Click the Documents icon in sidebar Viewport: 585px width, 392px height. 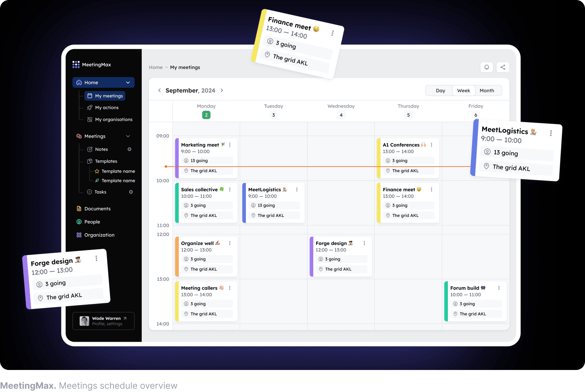(79, 208)
